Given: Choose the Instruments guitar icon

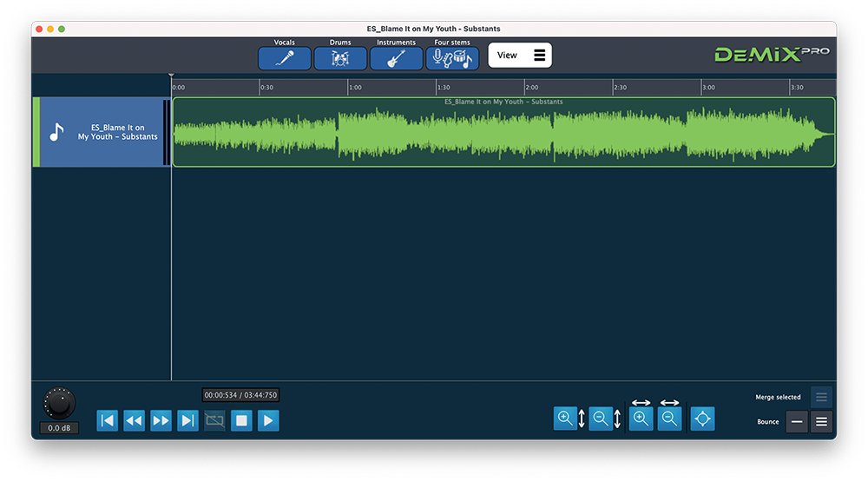Looking at the screenshot, I should point(396,59).
